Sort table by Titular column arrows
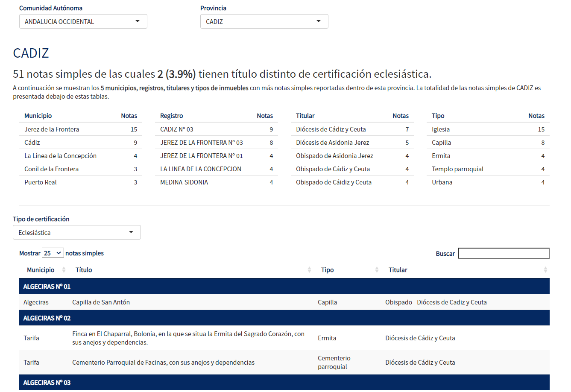The image size is (571, 392). point(545,270)
